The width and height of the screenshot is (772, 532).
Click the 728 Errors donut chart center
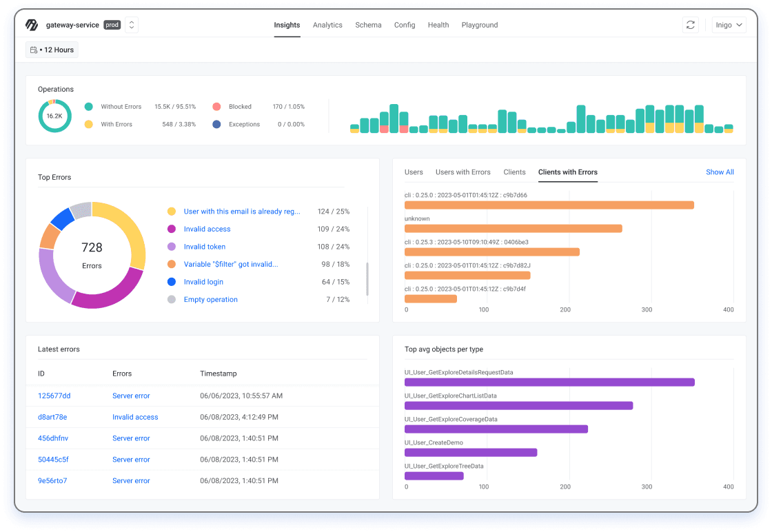tap(92, 256)
